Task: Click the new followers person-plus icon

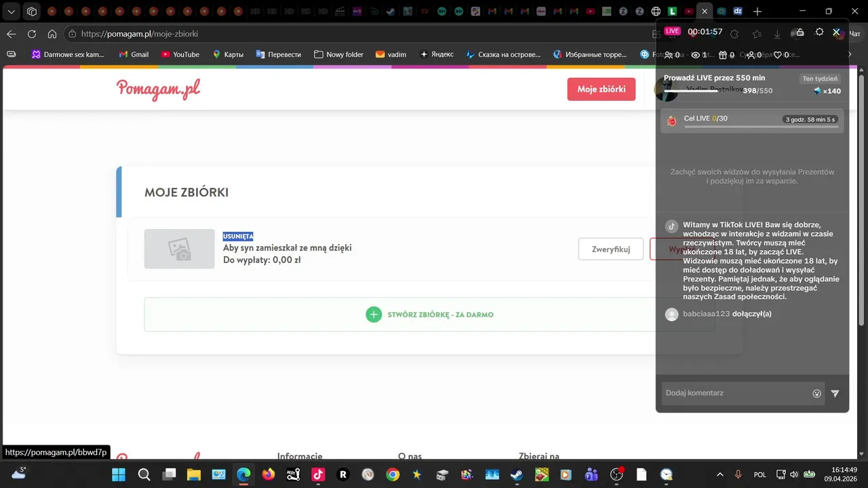Action: tap(751, 55)
